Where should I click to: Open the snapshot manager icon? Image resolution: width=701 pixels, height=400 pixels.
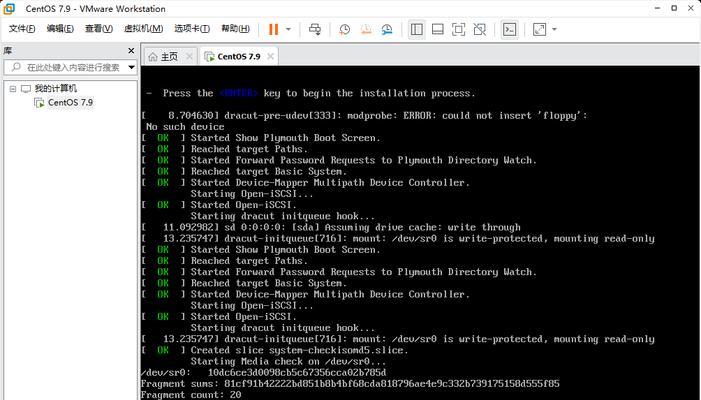pos(387,29)
